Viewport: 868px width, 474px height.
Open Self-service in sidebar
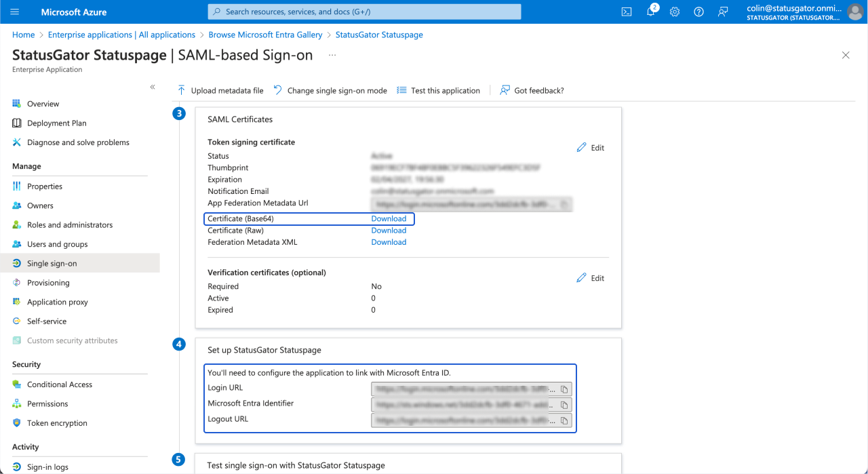[x=47, y=321]
